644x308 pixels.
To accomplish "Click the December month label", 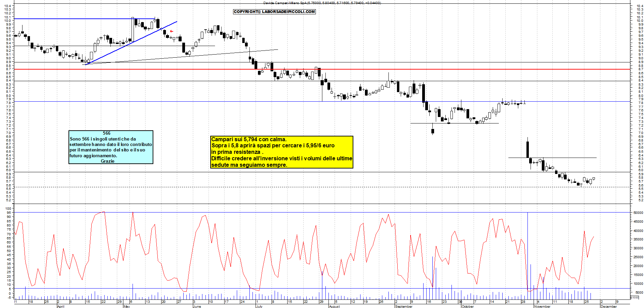I will (609, 306).
